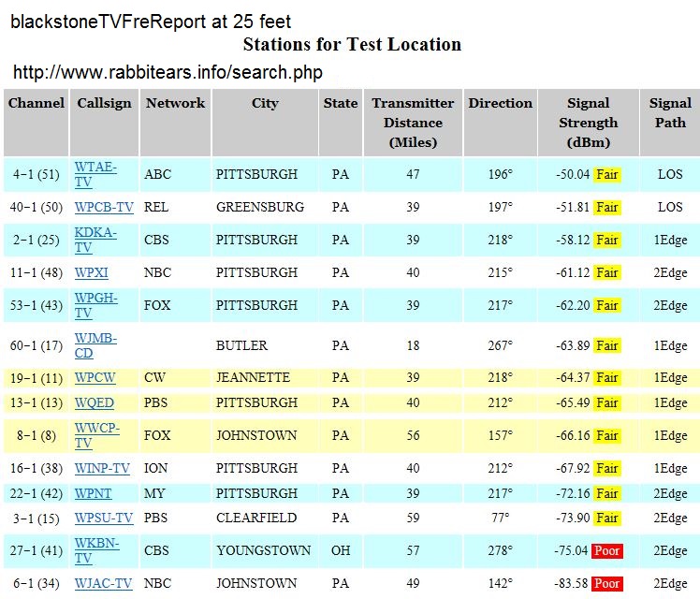Screen dimensions: 700x599
Task: Click the rabbitears.info search URL text
Action: tap(168, 72)
